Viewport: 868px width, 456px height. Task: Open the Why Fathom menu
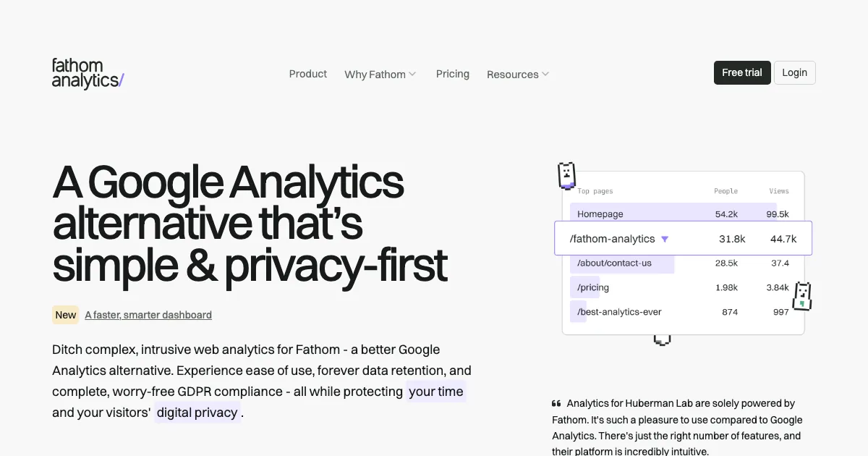coord(375,74)
